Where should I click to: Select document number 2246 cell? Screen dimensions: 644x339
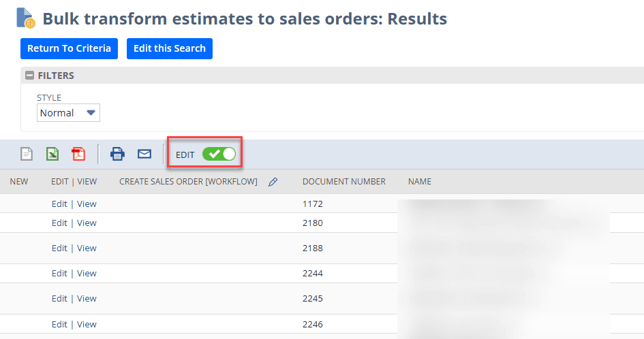pos(313,324)
